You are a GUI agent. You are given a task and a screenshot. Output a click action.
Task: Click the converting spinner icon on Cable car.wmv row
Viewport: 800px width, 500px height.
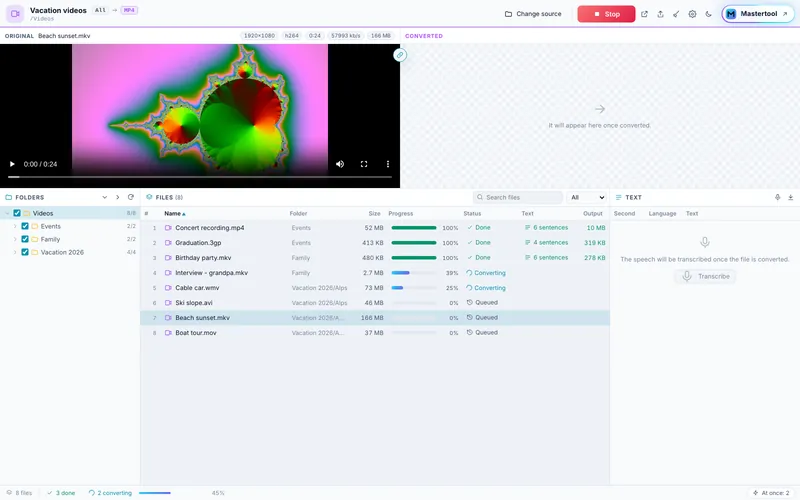(x=469, y=288)
